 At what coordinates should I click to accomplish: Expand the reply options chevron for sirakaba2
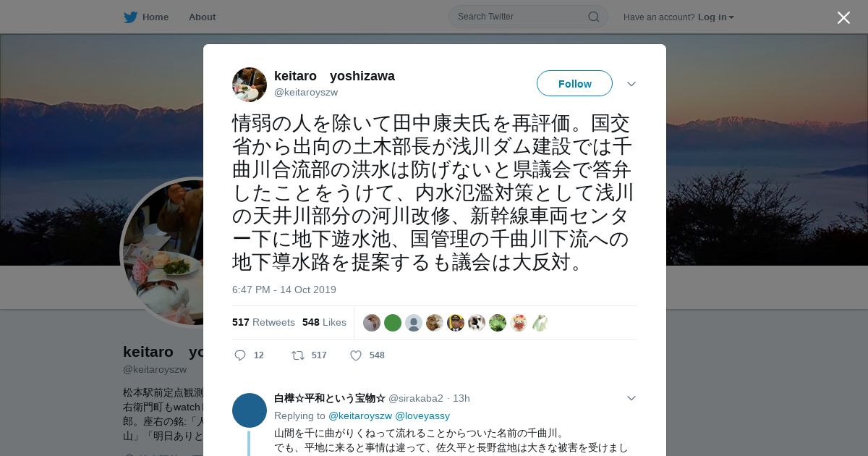(x=631, y=398)
